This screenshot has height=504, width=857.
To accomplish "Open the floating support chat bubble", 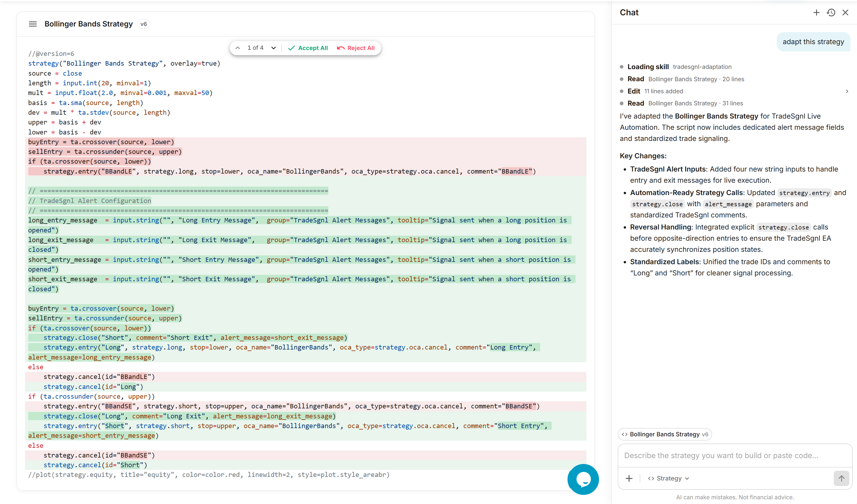I will click(x=583, y=479).
